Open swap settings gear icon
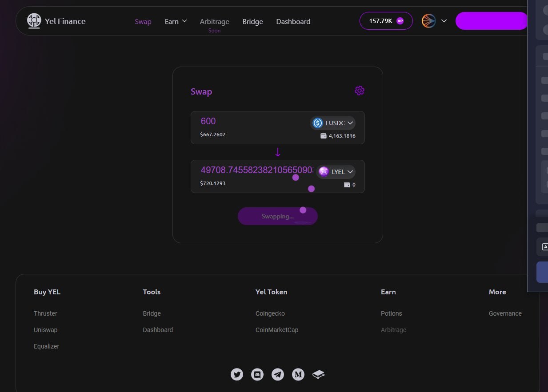The width and height of the screenshot is (548, 392). (x=359, y=91)
